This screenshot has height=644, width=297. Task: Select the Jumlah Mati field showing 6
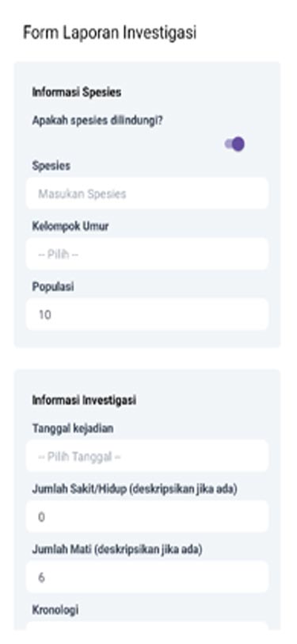coord(147,577)
